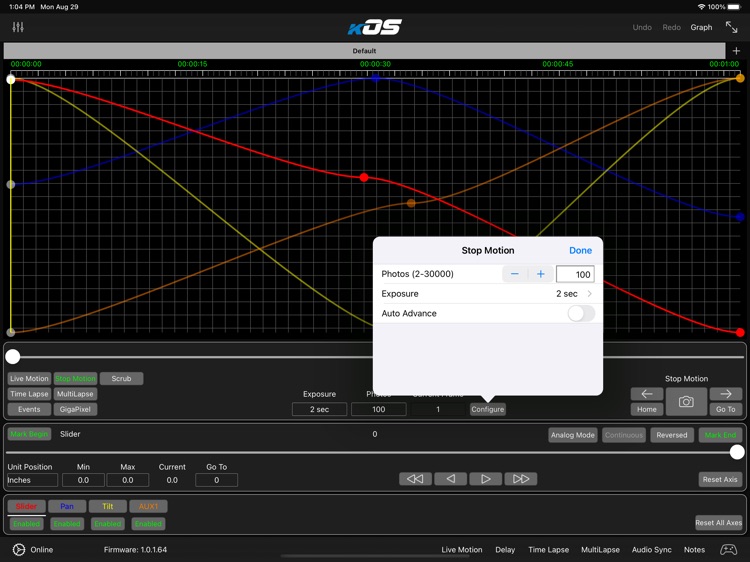Step to previous frame with left arrow
Image resolution: width=750 pixels, height=562 pixels.
[x=647, y=394]
